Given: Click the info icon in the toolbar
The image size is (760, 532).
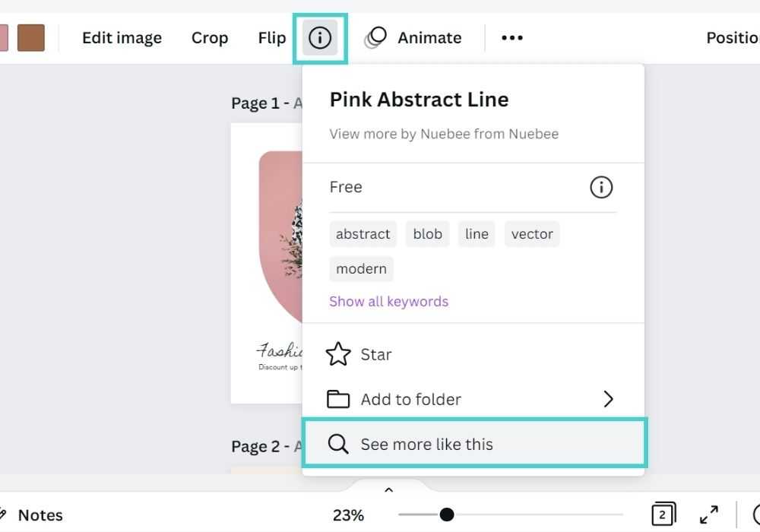Looking at the screenshot, I should [320, 37].
